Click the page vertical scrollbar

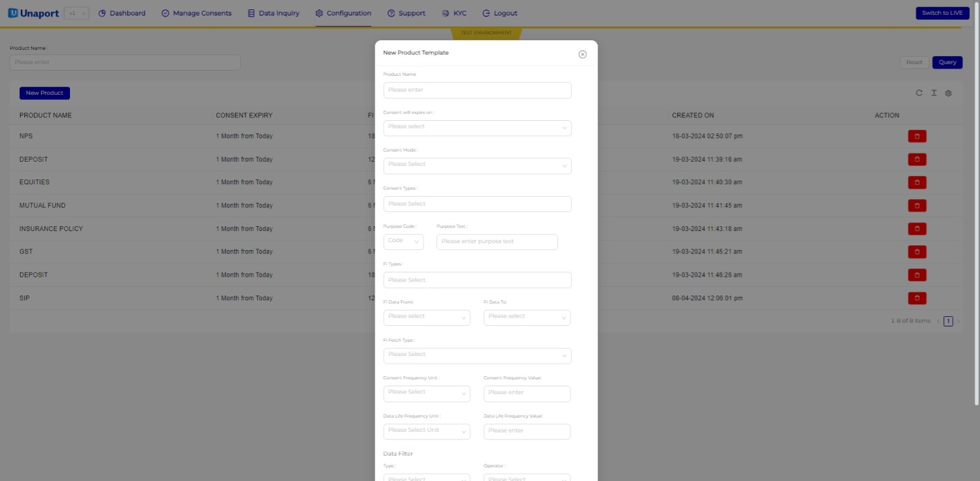tap(976, 204)
